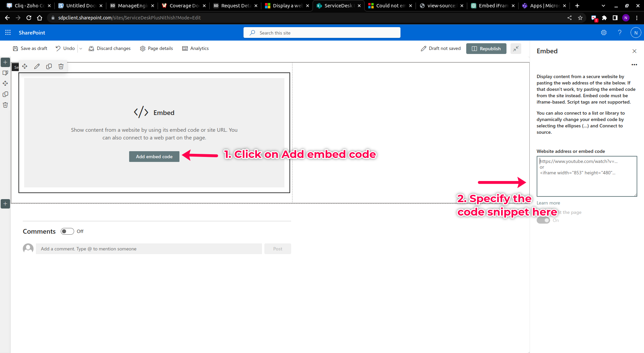This screenshot has width=644, height=353.
Task: Open the account profile circle N
Action: pos(636,33)
